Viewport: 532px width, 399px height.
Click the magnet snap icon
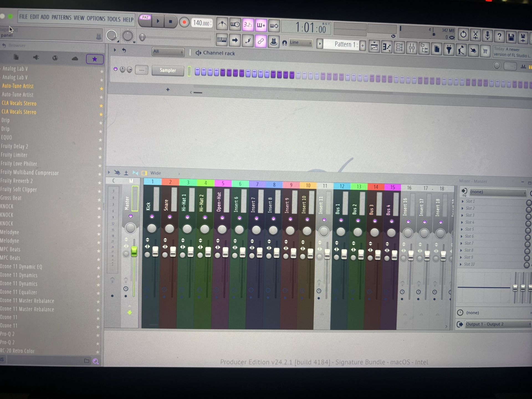click(284, 43)
